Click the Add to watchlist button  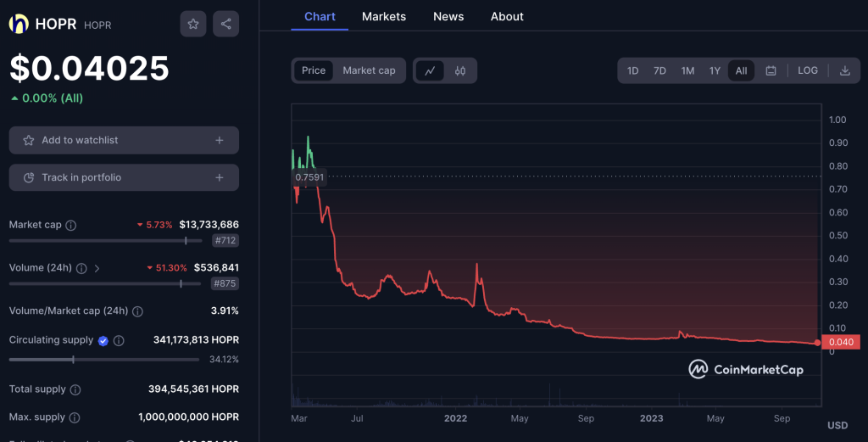click(x=124, y=141)
